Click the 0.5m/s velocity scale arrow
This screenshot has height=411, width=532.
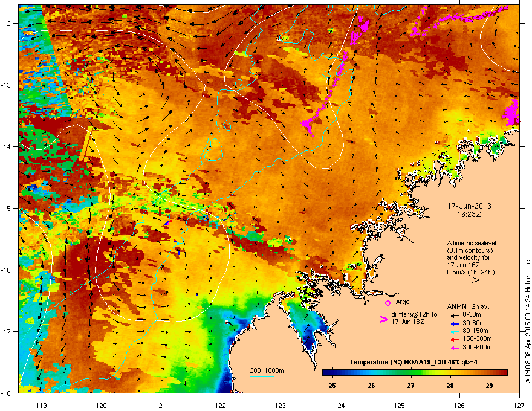467,280
